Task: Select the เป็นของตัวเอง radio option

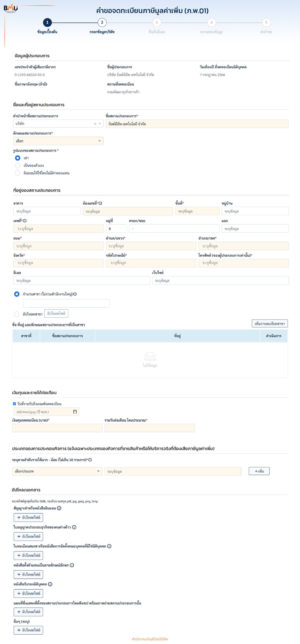Action: pos(18,165)
